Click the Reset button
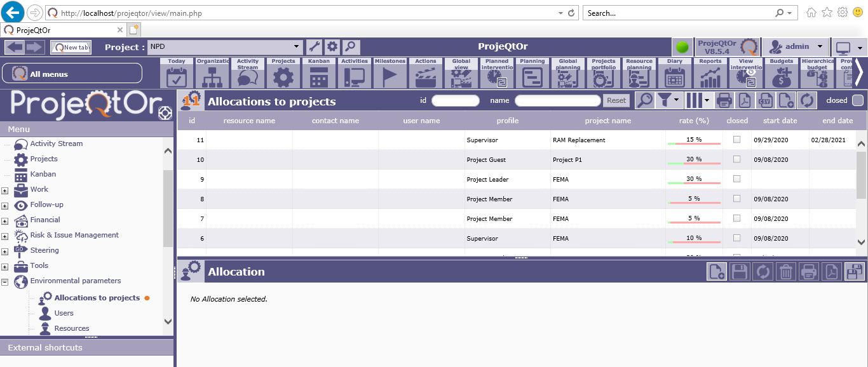 (616, 100)
